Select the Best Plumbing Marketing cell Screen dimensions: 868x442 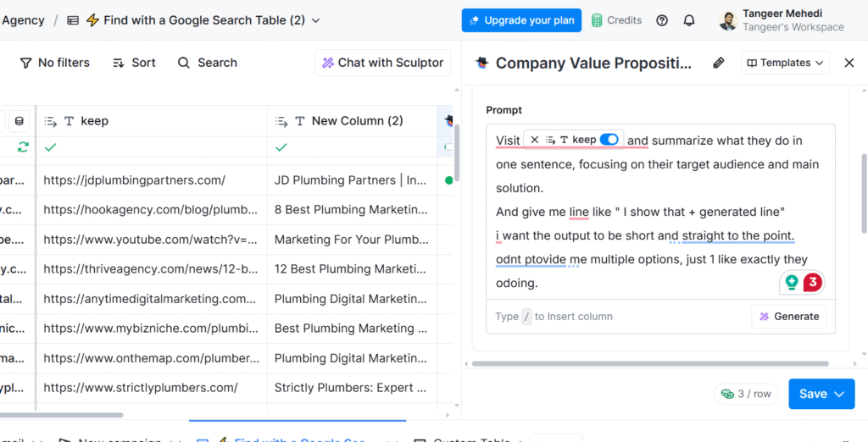[x=352, y=328]
